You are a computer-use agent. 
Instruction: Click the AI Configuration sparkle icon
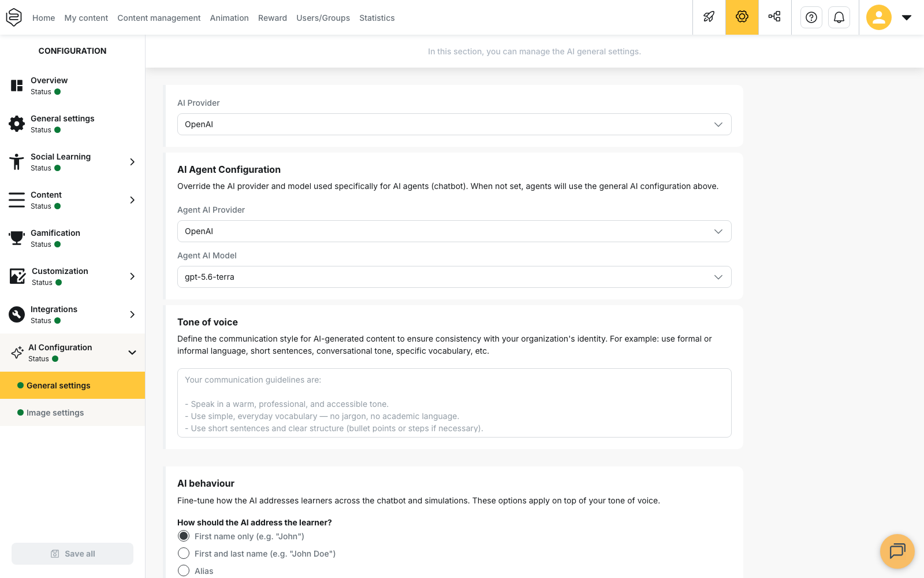click(x=17, y=353)
